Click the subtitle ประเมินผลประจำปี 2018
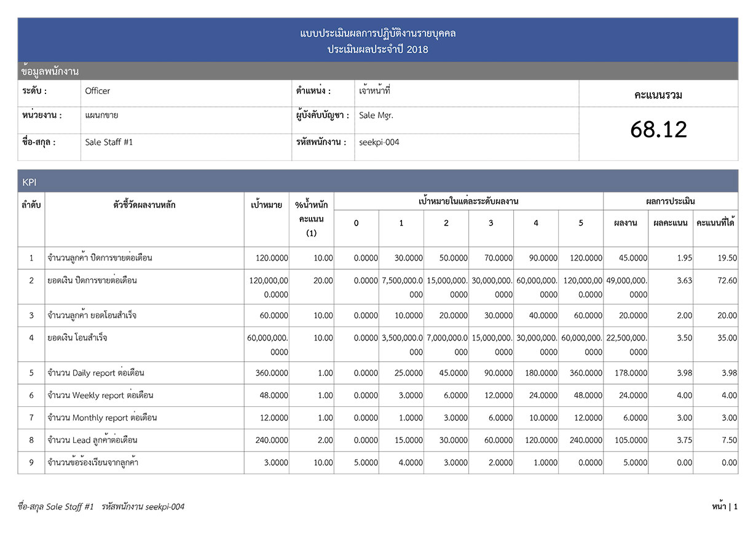 click(x=378, y=50)
